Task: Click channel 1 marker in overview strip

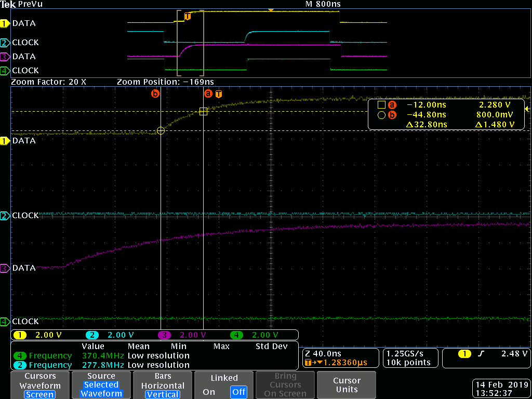Action: tap(5, 24)
